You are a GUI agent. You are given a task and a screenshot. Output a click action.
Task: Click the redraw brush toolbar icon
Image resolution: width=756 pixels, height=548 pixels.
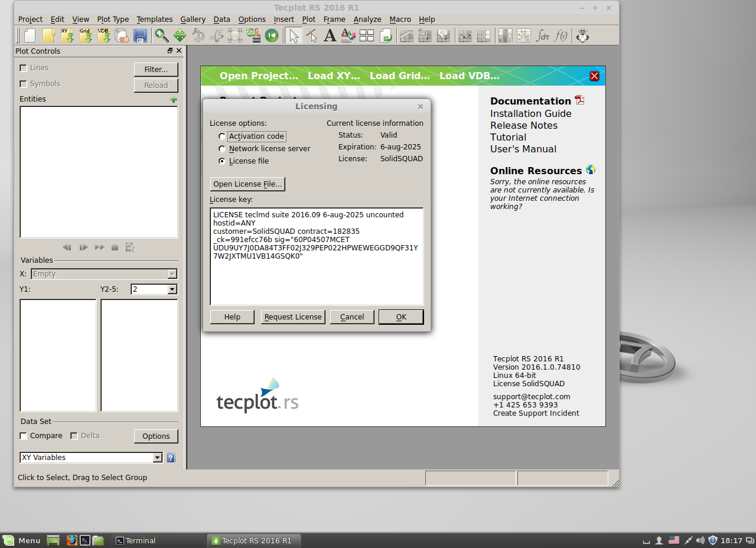click(x=253, y=35)
